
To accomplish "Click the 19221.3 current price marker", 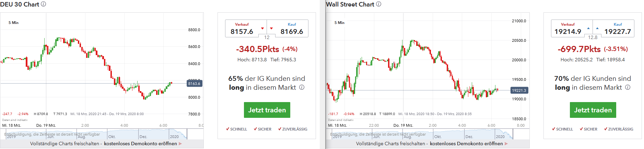I will (519, 90).
